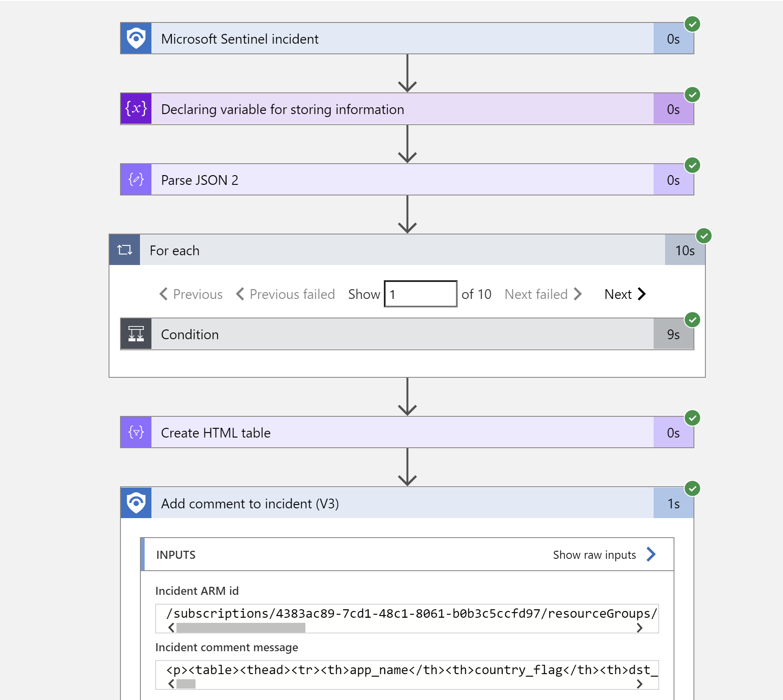Click the Show raw inputs chevron arrow
This screenshot has width=783, height=700.
pos(651,554)
